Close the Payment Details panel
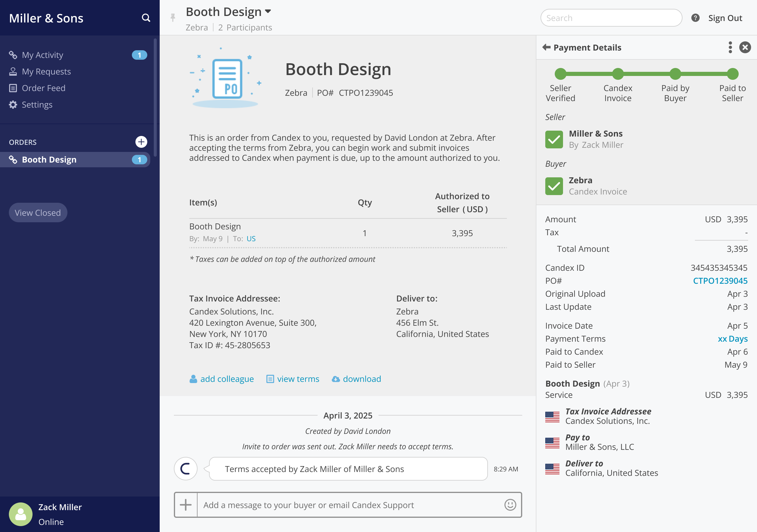757x532 pixels. 745,48
